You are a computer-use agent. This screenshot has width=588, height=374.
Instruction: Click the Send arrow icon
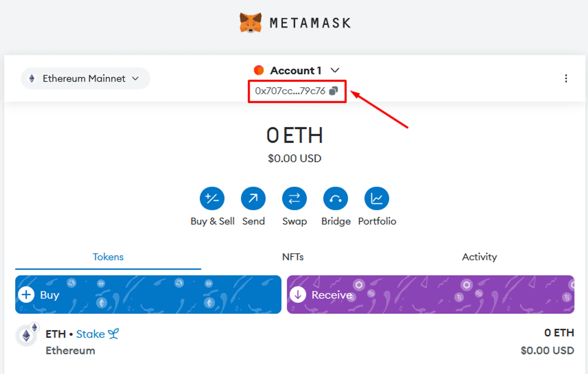[x=253, y=198]
